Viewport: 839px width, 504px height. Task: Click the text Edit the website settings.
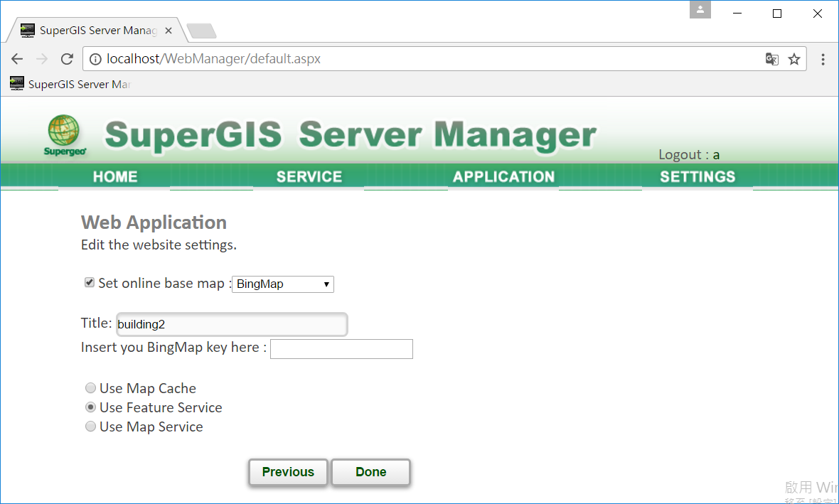tap(159, 245)
